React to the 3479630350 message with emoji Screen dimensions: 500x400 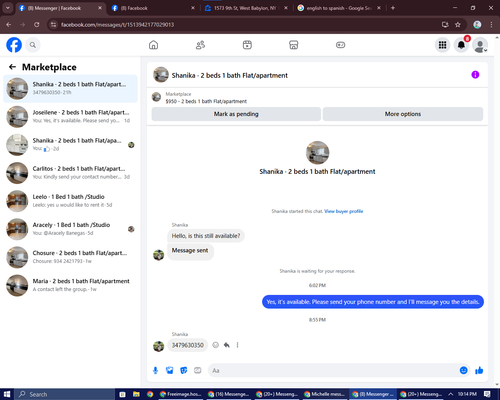pyautogui.click(x=216, y=345)
